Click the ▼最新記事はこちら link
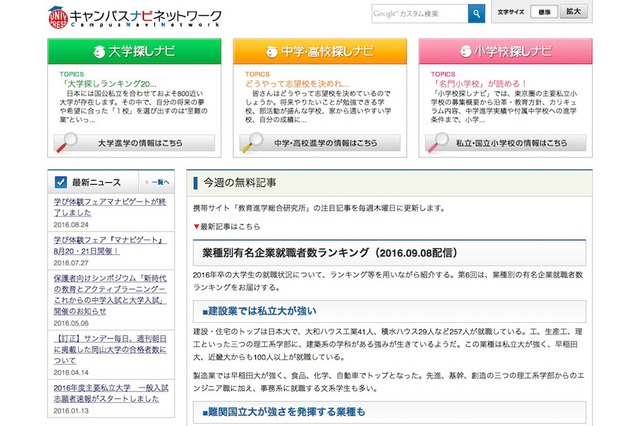The image size is (640, 426). point(227,226)
